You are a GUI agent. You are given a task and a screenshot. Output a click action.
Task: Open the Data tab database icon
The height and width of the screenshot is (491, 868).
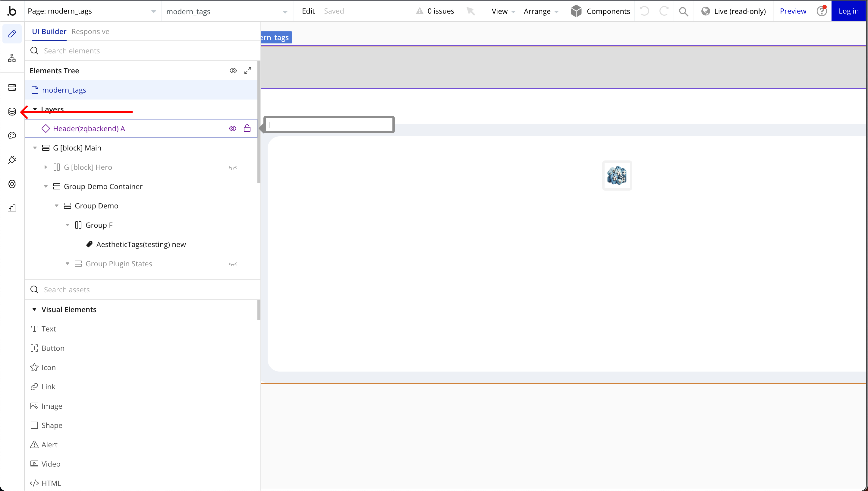coord(12,112)
